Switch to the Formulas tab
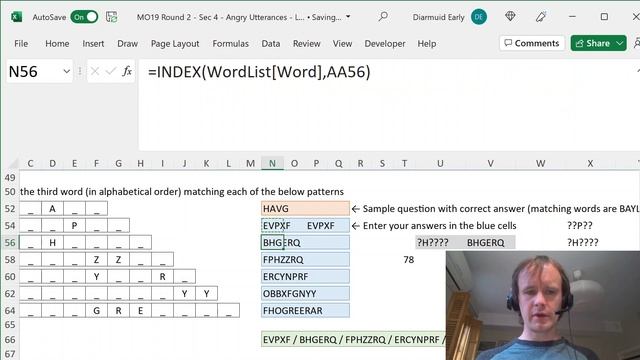This screenshot has height=360, width=640. click(231, 43)
